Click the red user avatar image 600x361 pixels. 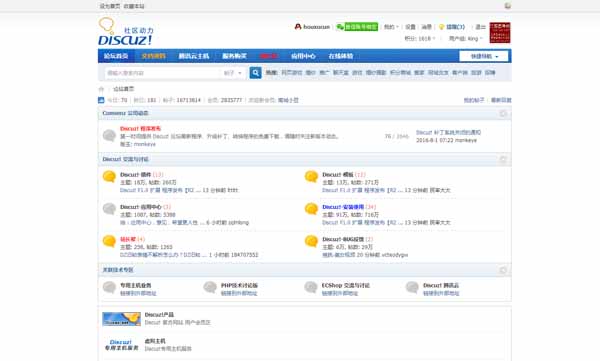500,33
